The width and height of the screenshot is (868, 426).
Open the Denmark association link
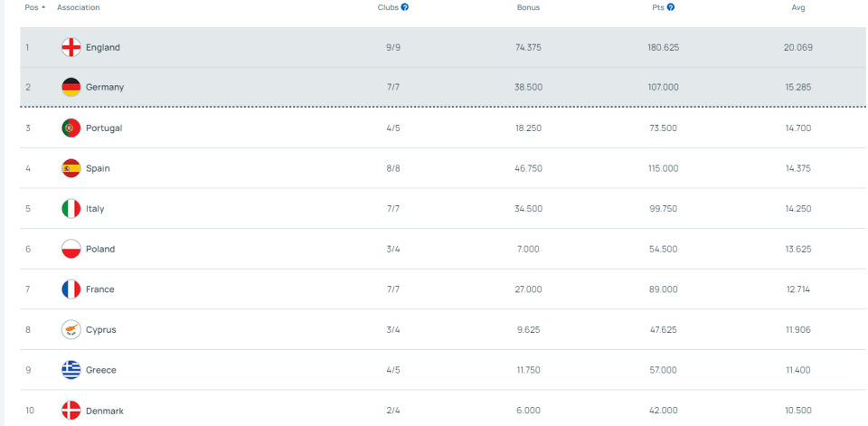(x=105, y=411)
